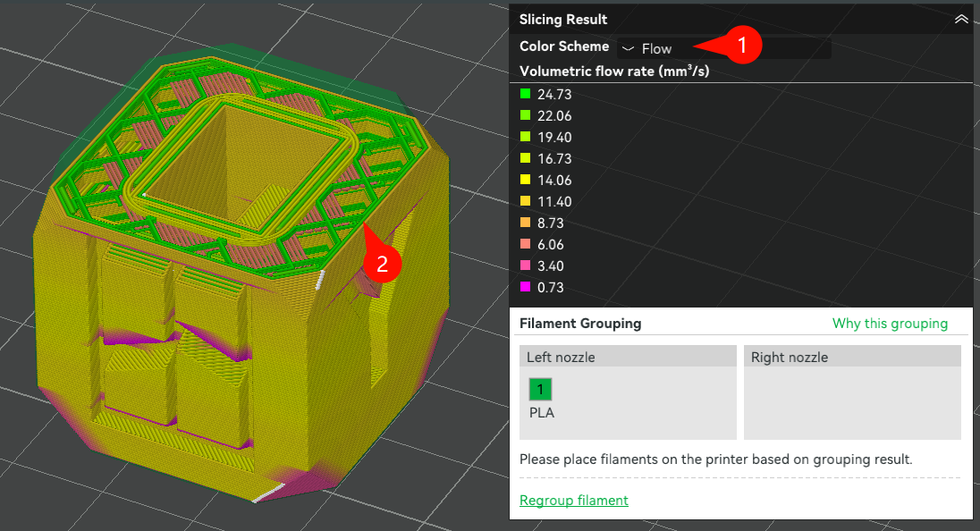Select the Right nozzle group area
The width and height of the screenshot is (980, 531).
tap(852, 402)
